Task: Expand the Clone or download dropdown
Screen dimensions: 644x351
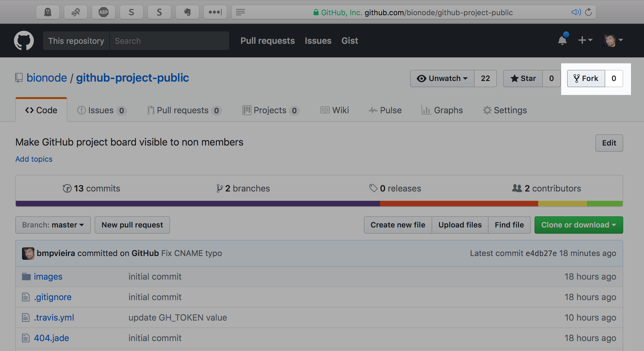Action: click(578, 225)
